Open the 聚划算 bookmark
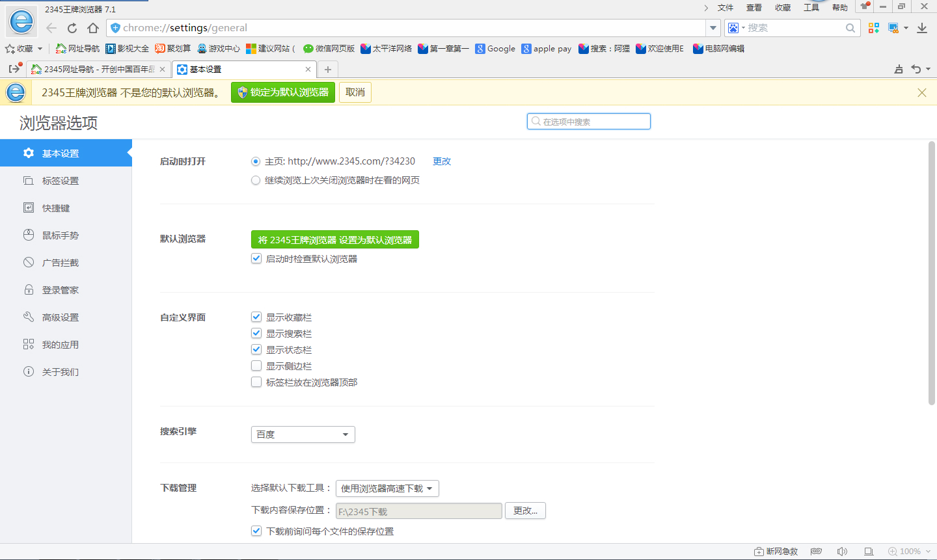937x560 pixels. tap(172, 49)
